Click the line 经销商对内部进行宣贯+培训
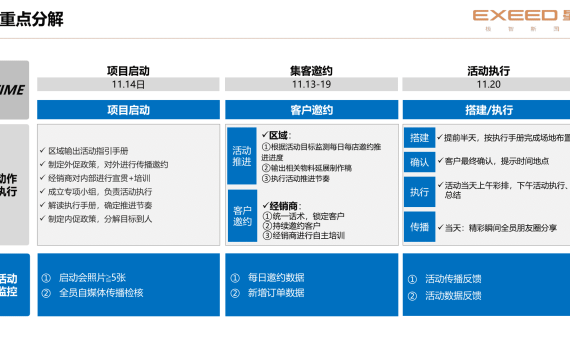Image resolution: width=570 pixels, height=360 pixels. click(99, 178)
